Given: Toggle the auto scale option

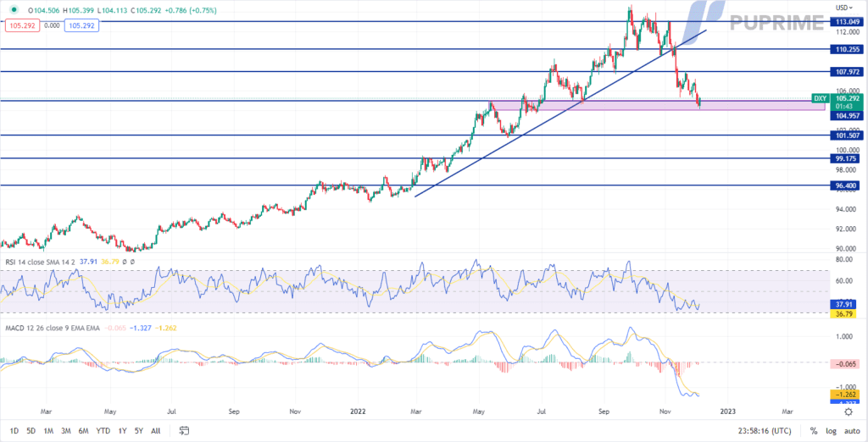Looking at the screenshot, I should point(851,430).
